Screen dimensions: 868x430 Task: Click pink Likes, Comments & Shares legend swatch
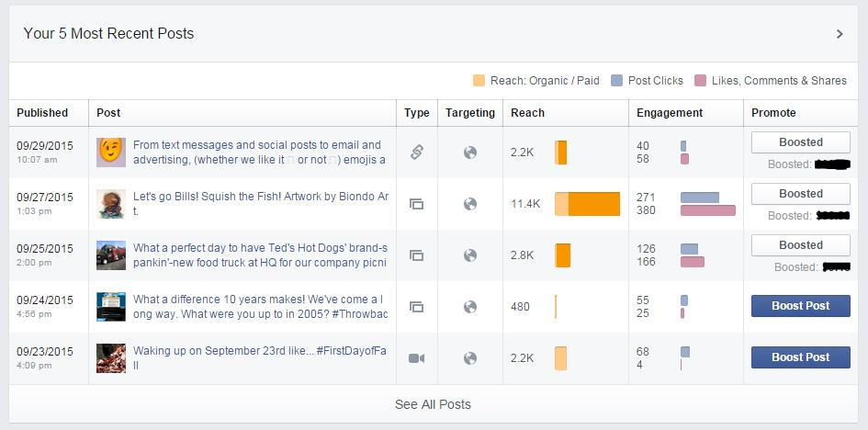coord(701,81)
